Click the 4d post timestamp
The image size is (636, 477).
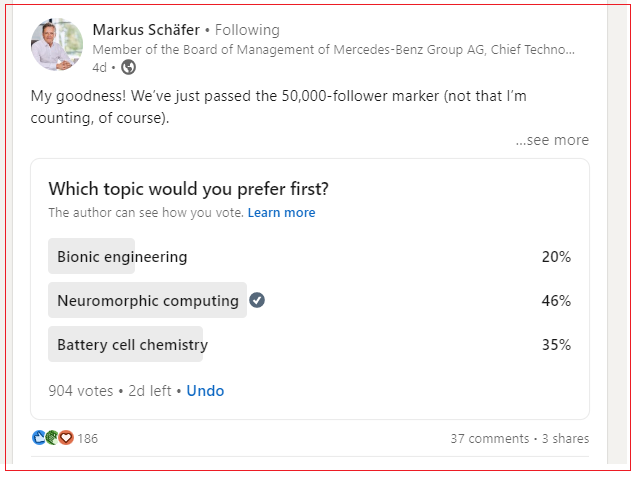(x=99, y=68)
